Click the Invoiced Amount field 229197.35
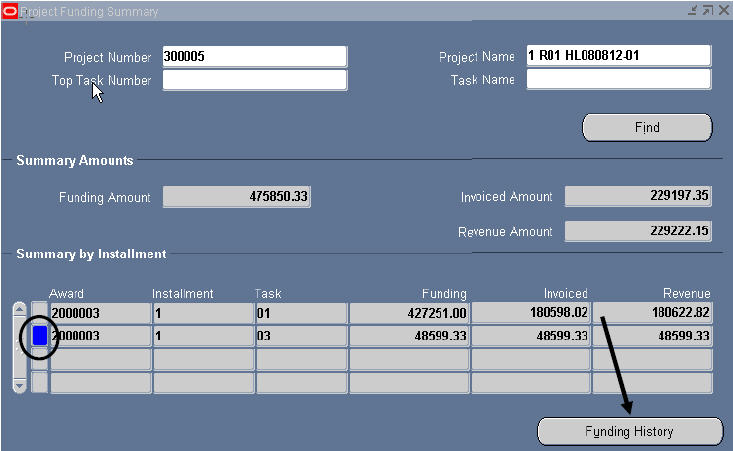 [638, 195]
